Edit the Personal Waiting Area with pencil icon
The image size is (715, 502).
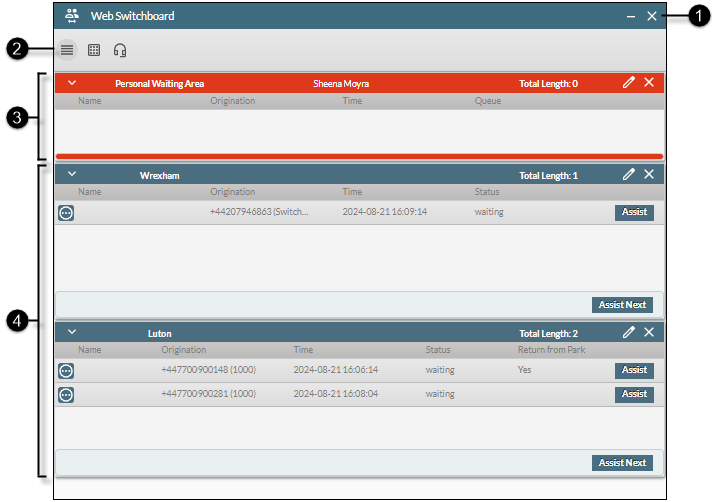pos(628,83)
